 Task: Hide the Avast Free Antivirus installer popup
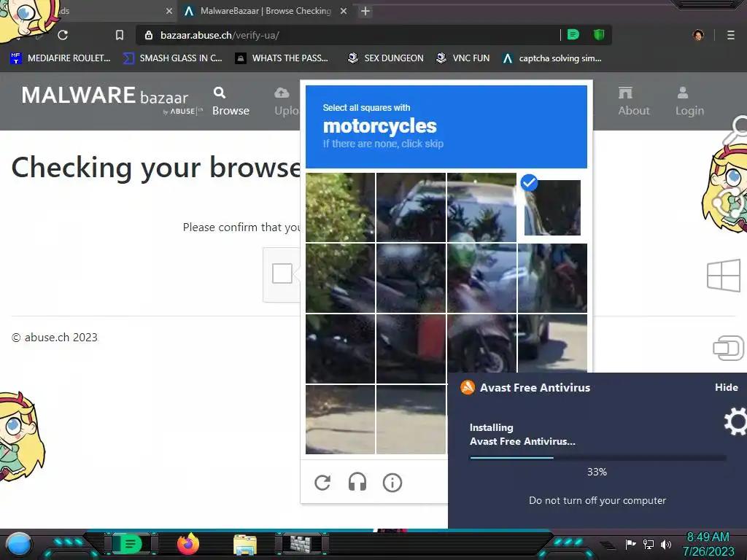(727, 387)
